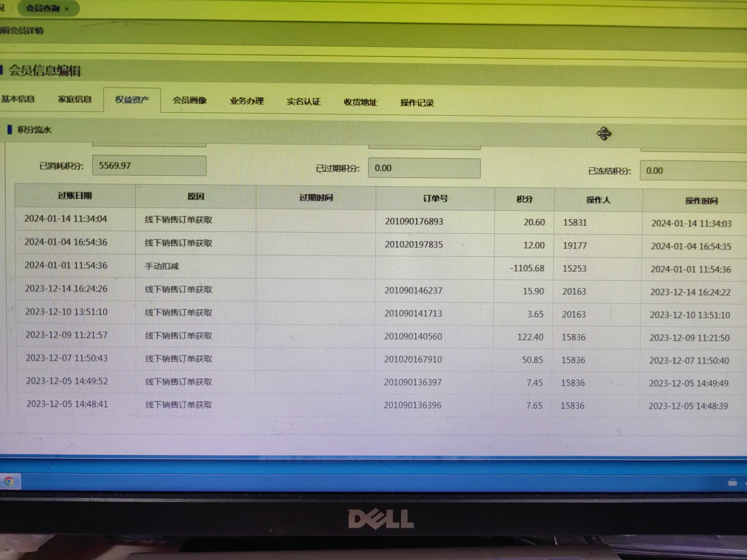Close the 会员查询 tab
This screenshot has width=747, height=560.
click(x=67, y=9)
